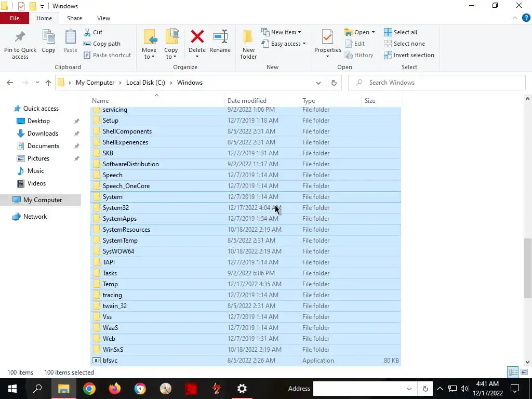Open address bar history dropdown

318,83
